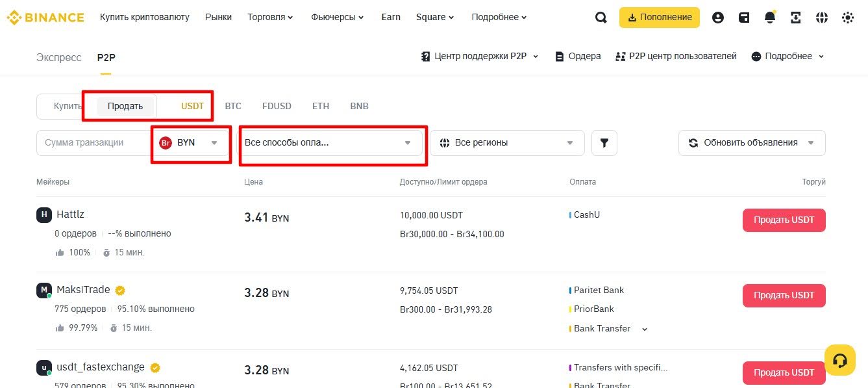Switch to the Продать tab
The width and height of the screenshot is (868, 388).
tap(125, 105)
